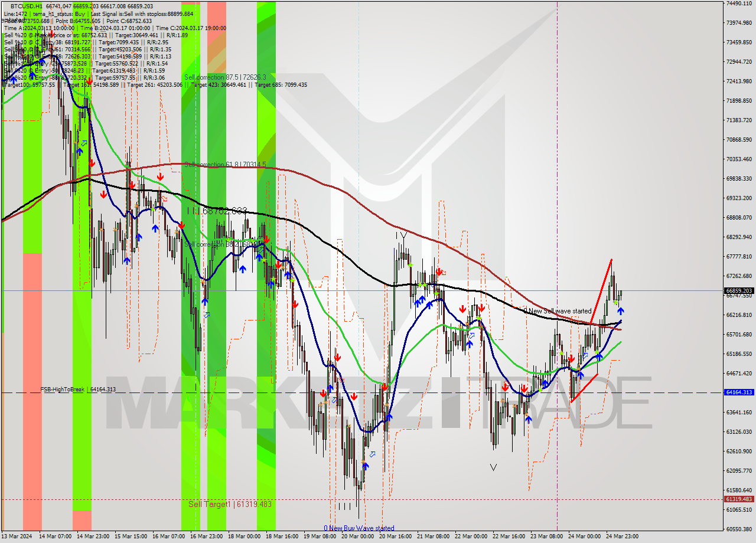Screen dimensions: 756x543
Task: Click the 62095.70 price axis label
Action: pyautogui.click(x=739, y=470)
